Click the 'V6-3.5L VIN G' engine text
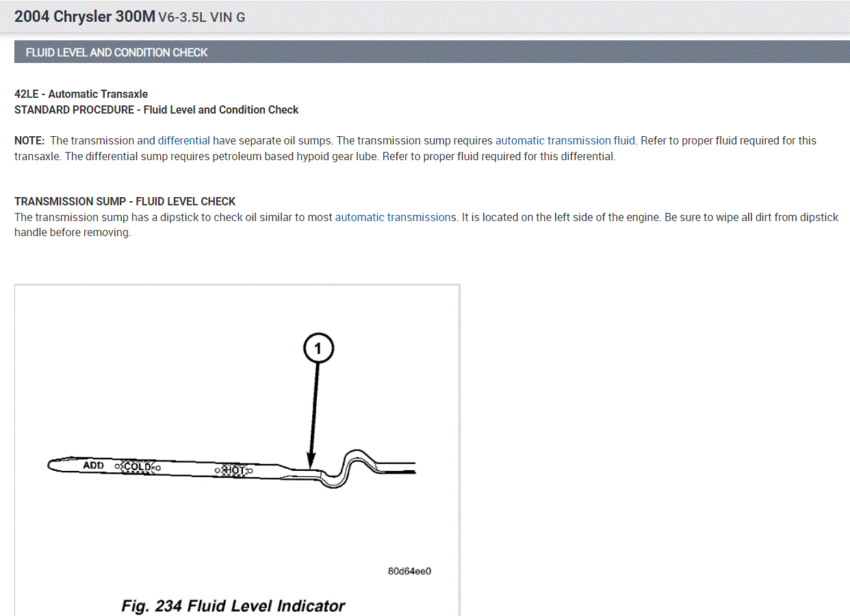Image resolution: width=850 pixels, height=616 pixels. click(202, 18)
